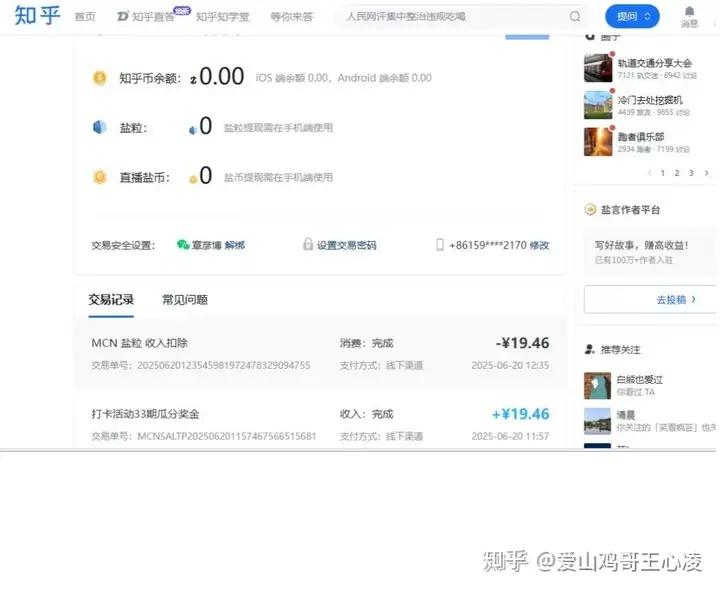Viewport: 720px width, 591px height.
Task: Click the WeChat icon beside 章彦博
Action: pyautogui.click(x=183, y=245)
